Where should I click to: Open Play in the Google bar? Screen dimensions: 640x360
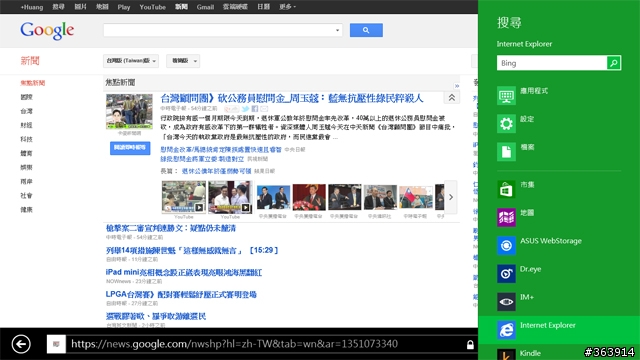pyautogui.click(x=124, y=7)
